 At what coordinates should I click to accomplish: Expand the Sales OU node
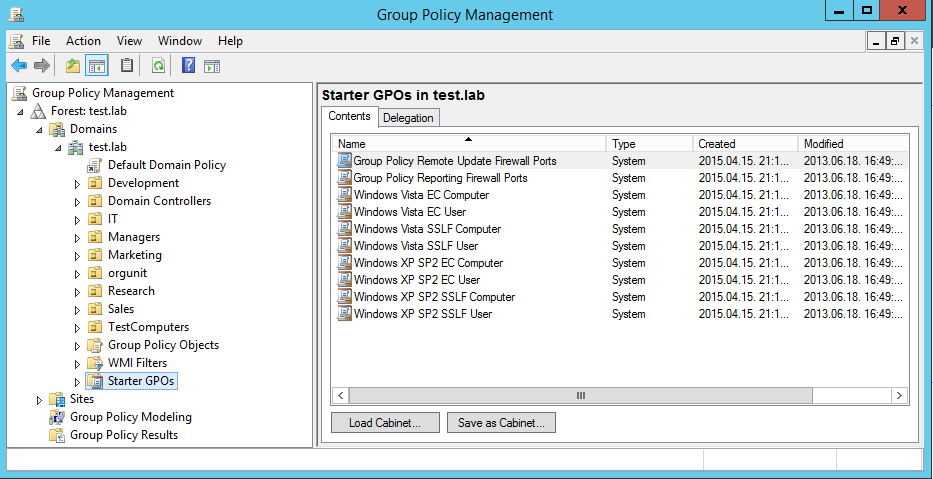[77, 310]
